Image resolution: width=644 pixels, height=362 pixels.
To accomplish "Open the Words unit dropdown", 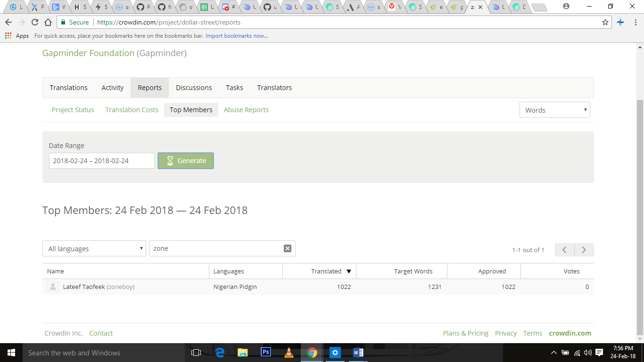I will click(x=555, y=110).
